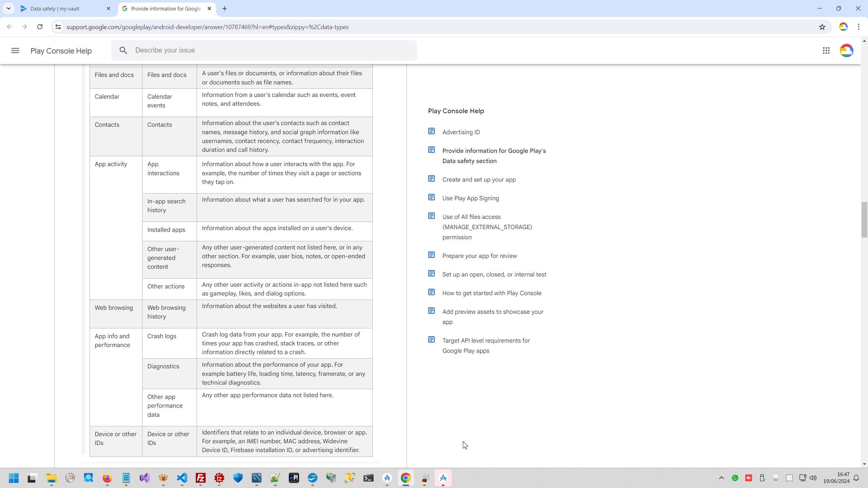868x488 pixels.
Task: Open the hamburger main menu icon
Action: tap(15, 50)
